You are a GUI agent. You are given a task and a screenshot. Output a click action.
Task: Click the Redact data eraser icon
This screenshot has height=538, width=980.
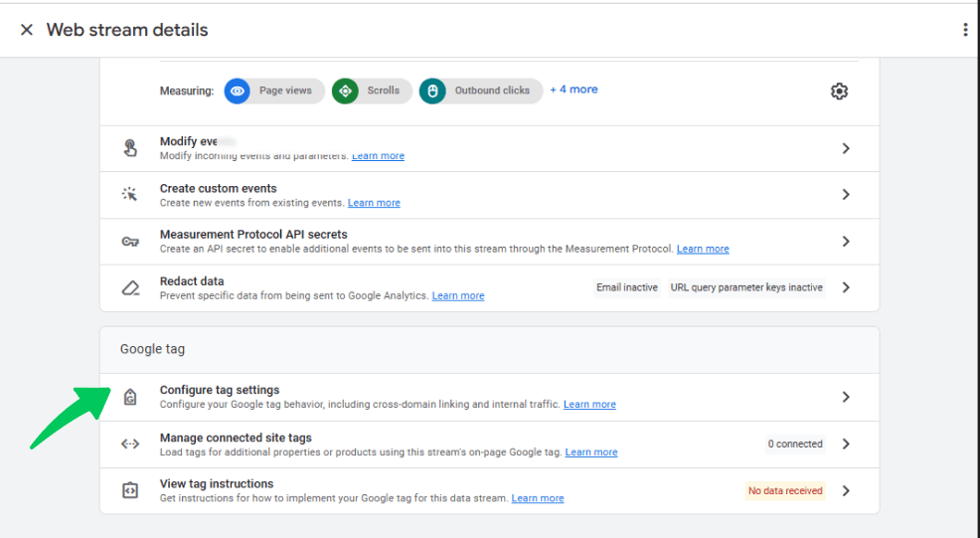tap(130, 287)
